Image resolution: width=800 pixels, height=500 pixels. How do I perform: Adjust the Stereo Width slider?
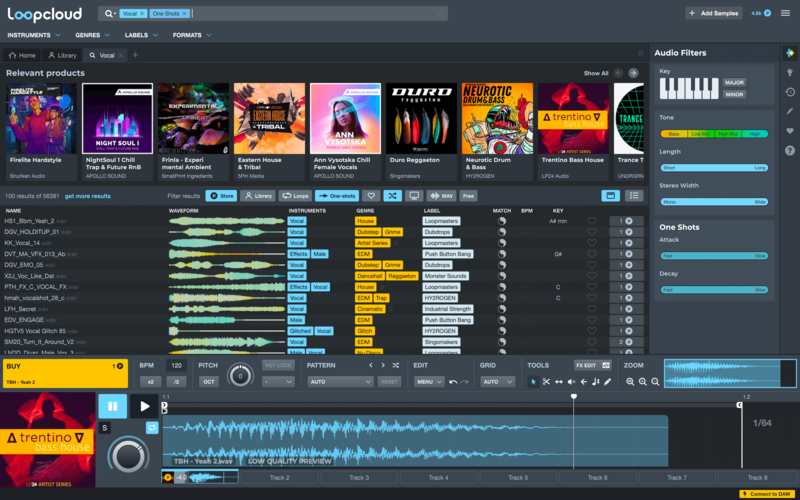tap(714, 202)
